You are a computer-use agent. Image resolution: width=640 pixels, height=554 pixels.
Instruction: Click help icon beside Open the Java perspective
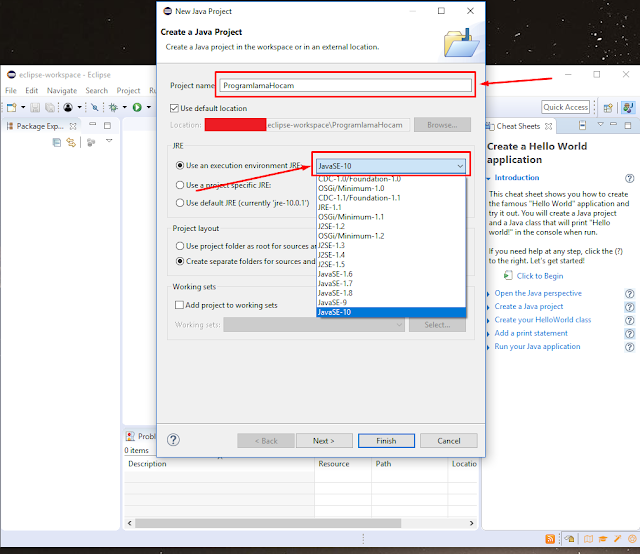click(630, 294)
